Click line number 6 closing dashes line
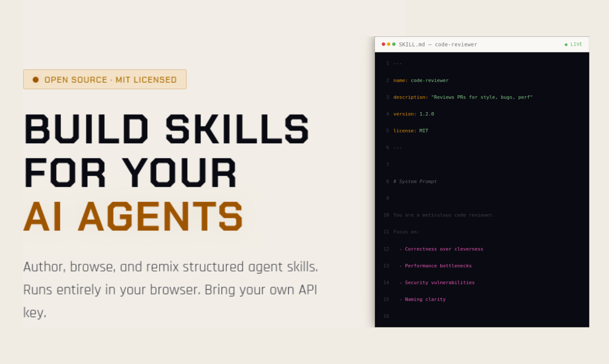Image resolution: width=609 pixels, height=364 pixels. click(x=398, y=148)
